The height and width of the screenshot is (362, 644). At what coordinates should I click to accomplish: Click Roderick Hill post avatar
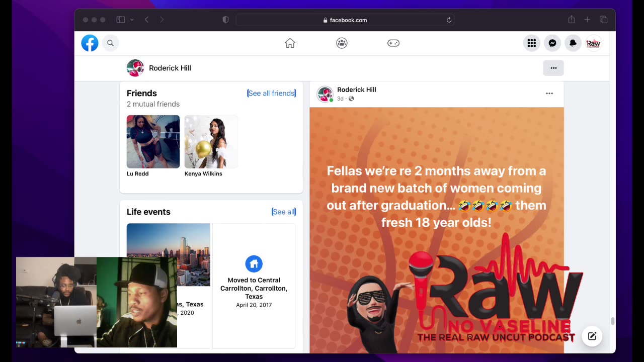[325, 94]
